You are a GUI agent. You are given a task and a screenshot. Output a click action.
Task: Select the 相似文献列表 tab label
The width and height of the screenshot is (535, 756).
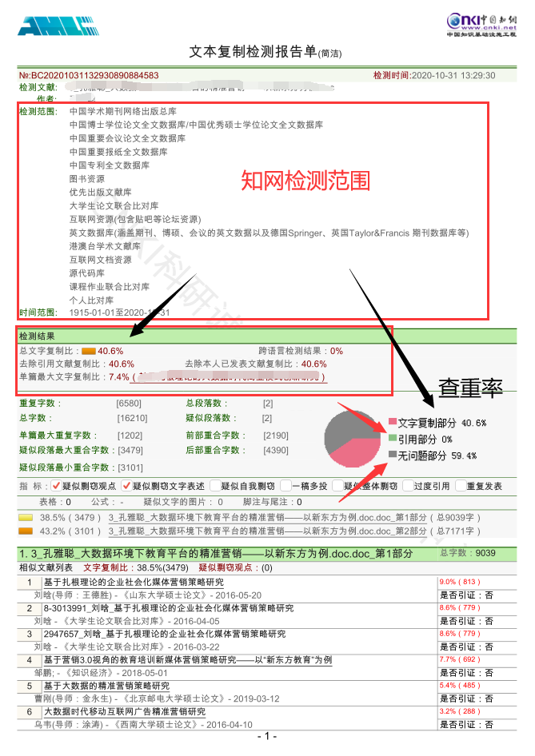point(47,567)
